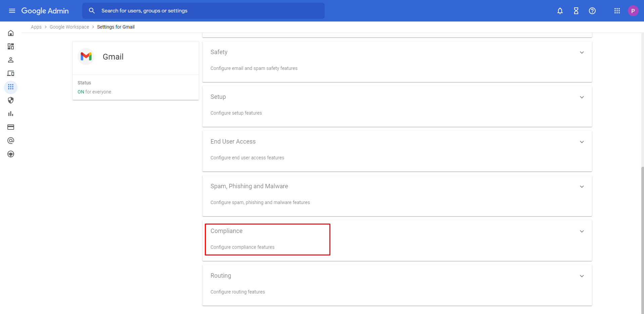Open the tasks hourglass icon
Viewport: 644px width, 314px height.
click(x=576, y=11)
